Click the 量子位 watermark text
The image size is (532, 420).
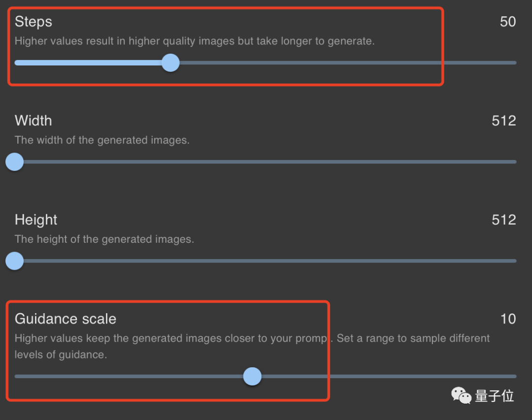[494, 396]
